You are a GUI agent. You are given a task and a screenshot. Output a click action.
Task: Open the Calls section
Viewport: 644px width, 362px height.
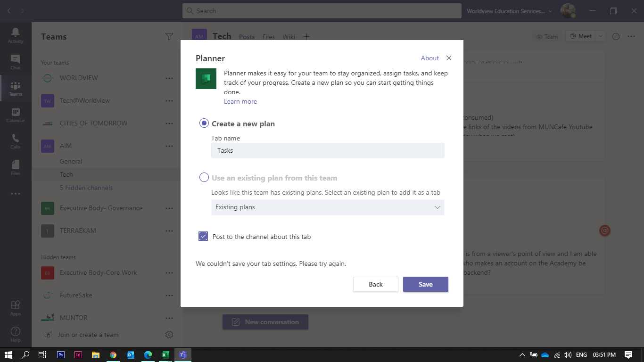point(16,141)
